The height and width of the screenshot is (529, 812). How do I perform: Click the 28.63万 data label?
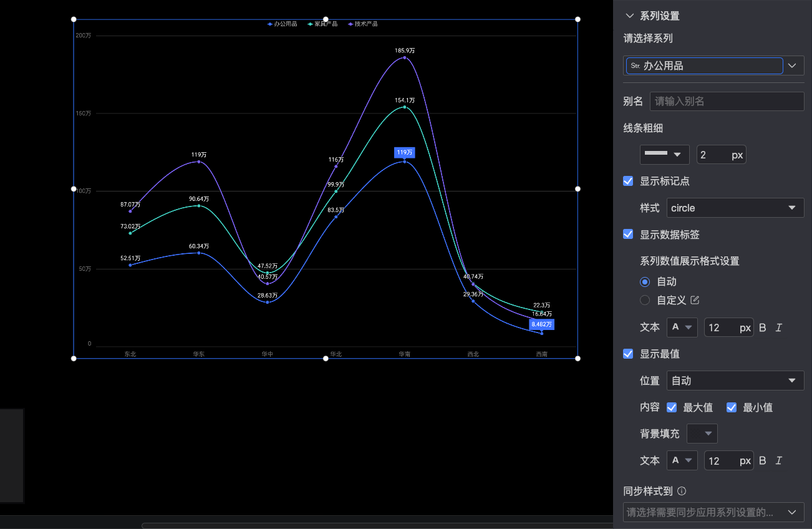tap(268, 295)
